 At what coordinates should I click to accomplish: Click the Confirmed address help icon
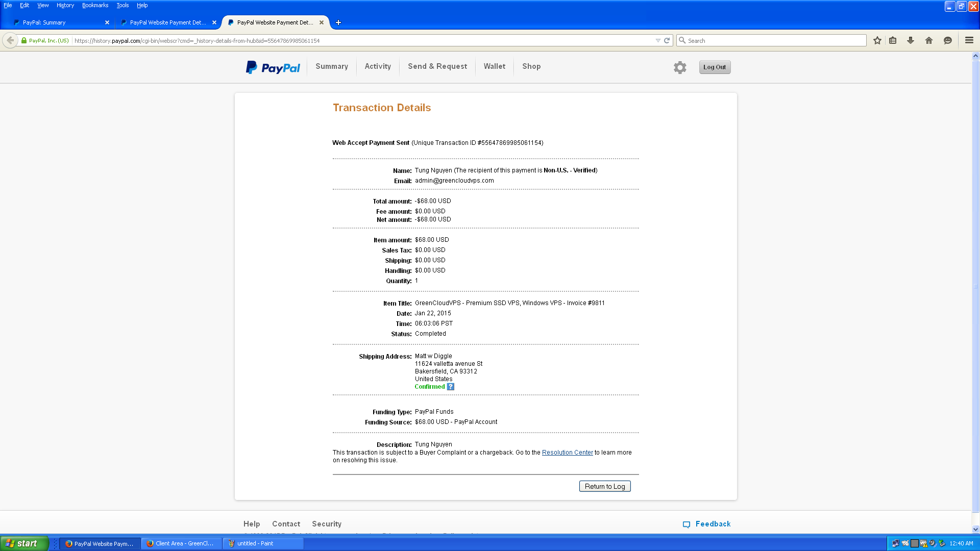coord(450,387)
